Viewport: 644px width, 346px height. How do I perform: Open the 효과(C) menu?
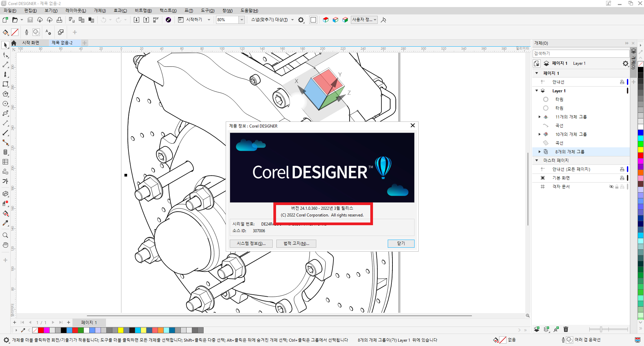[x=120, y=11]
